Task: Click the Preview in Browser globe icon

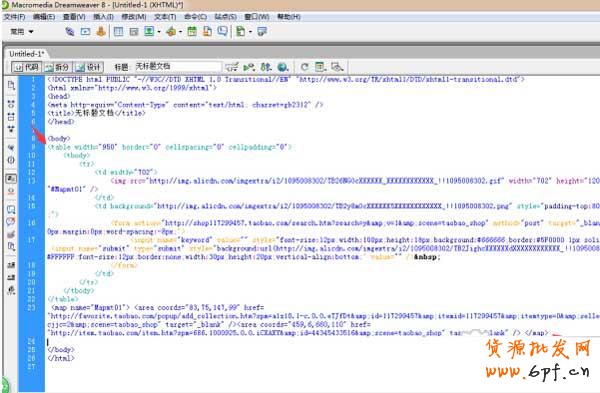Action: click(283, 67)
